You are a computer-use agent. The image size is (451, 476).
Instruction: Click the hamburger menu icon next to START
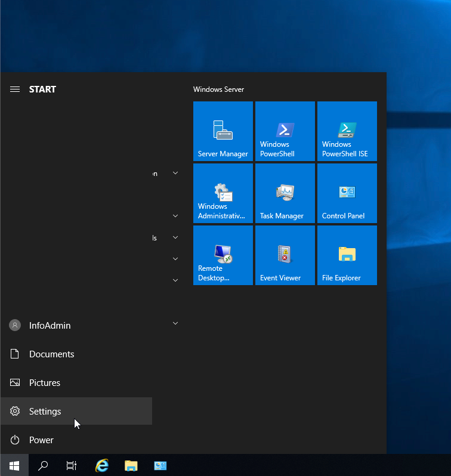pyautogui.click(x=15, y=89)
